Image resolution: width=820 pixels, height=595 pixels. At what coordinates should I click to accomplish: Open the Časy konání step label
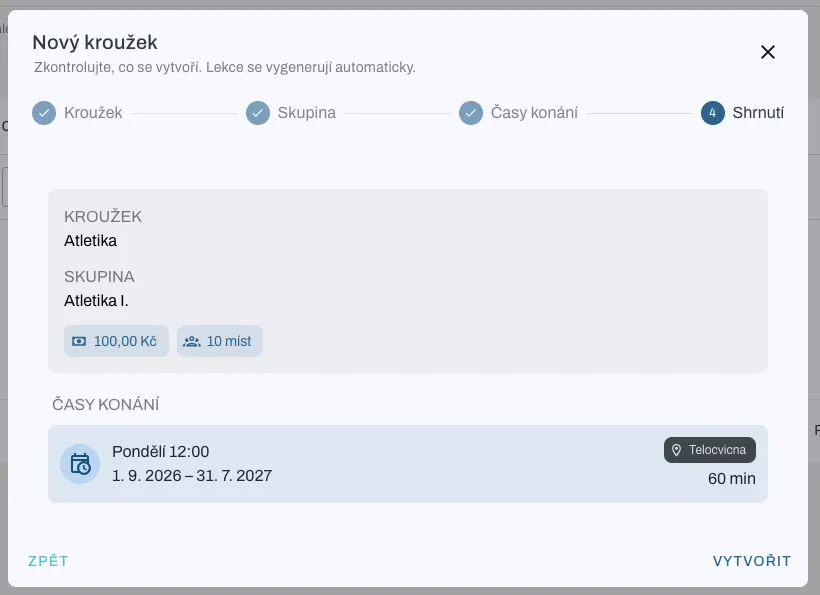534,112
